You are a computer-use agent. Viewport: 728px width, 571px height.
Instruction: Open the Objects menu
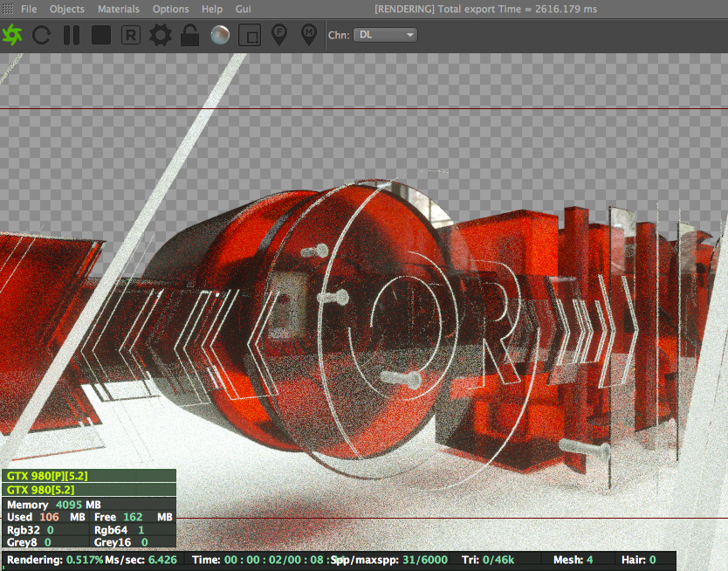(67, 9)
